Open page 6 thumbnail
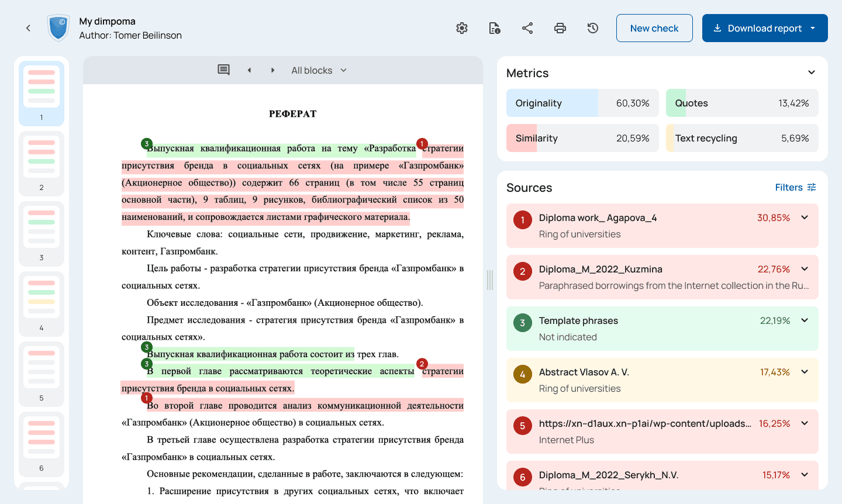This screenshot has width=842, height=504. coord(42,444)
